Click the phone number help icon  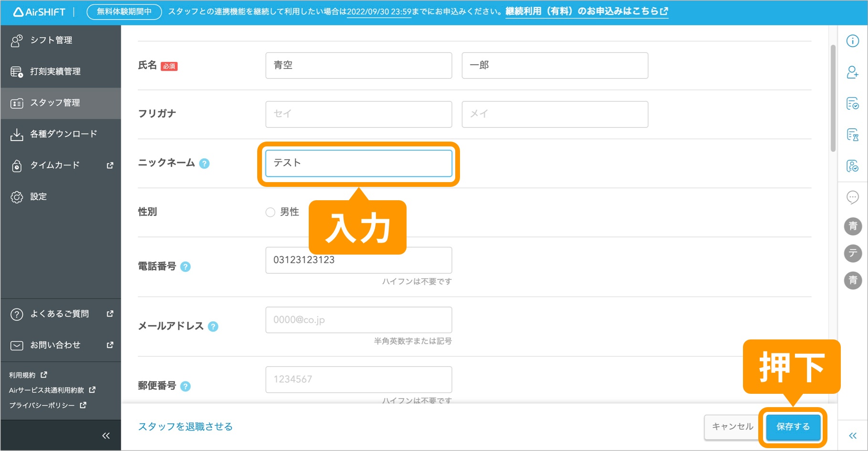click(186, 267)
